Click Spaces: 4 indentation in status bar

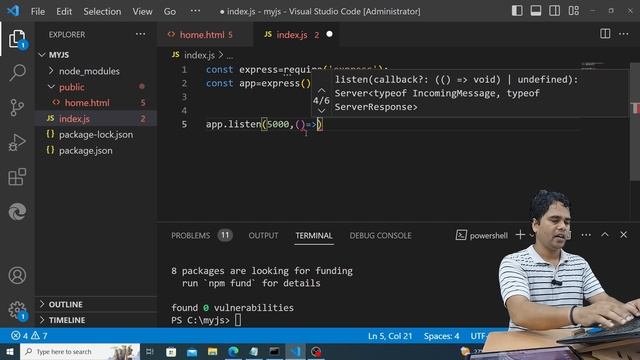tap(441, 336)
